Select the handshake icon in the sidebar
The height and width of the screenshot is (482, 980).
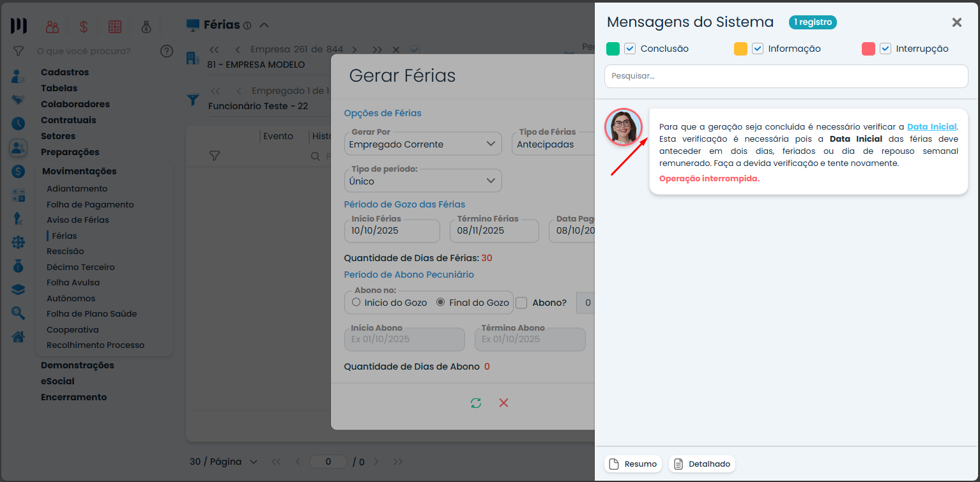18,100
